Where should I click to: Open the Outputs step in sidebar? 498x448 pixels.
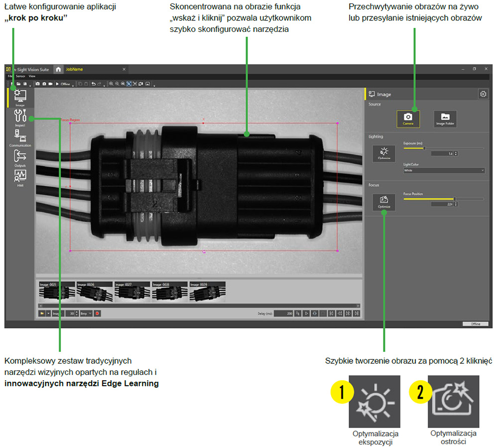(x=20, y=158)
